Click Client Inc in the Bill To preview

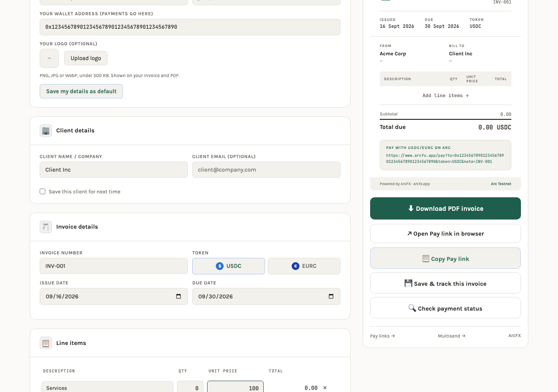click(x=461, y=54)
